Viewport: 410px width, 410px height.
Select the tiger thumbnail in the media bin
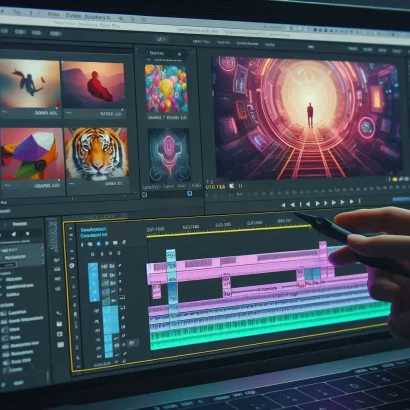[x=96, y=153]
